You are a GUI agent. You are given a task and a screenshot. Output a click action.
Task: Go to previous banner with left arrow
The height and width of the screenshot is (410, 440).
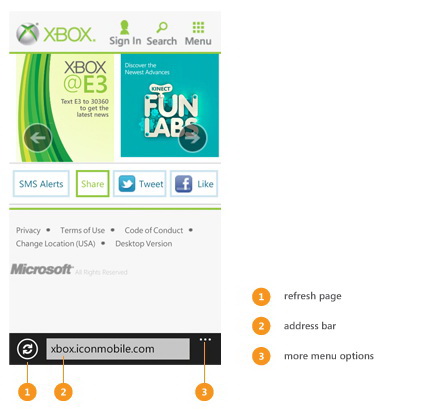click(x=38, y=138)
